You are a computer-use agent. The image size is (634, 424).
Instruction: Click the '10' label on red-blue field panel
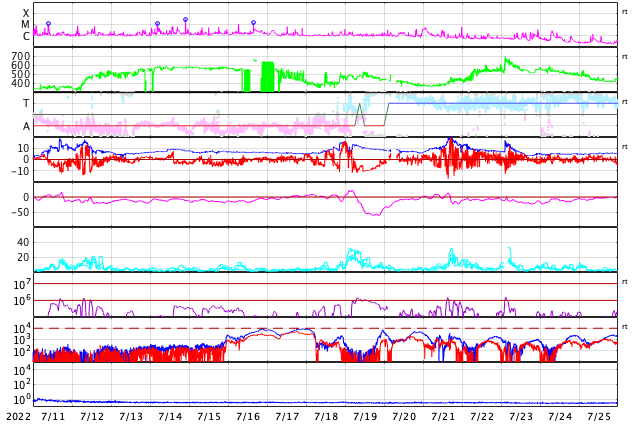23,148
